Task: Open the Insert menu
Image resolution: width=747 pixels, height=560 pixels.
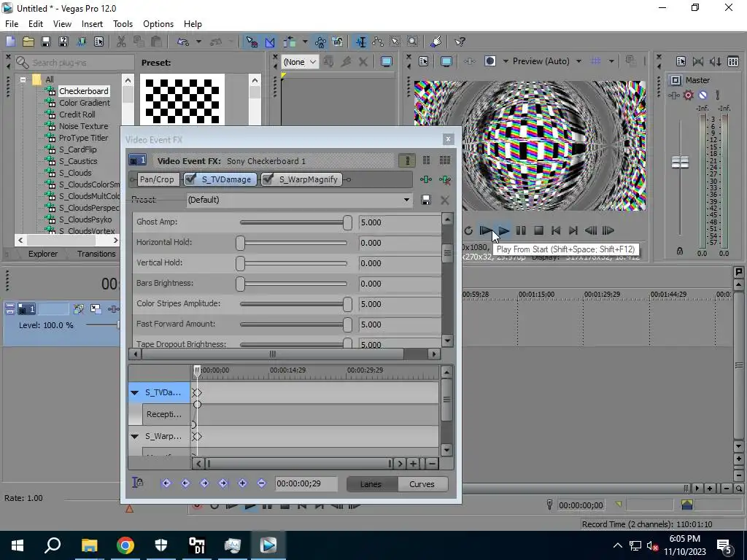Action: coord(92,24)
